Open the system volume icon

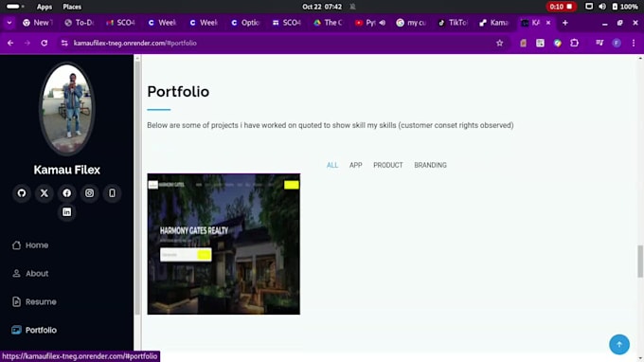(x=602, y=7)
